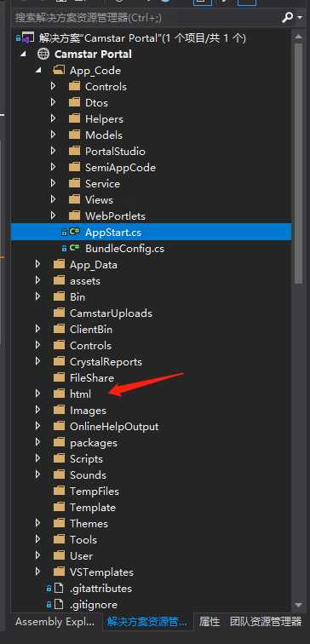
Task: Click the html folder icon
Action: pyautogui.click(x=59, y=394)
